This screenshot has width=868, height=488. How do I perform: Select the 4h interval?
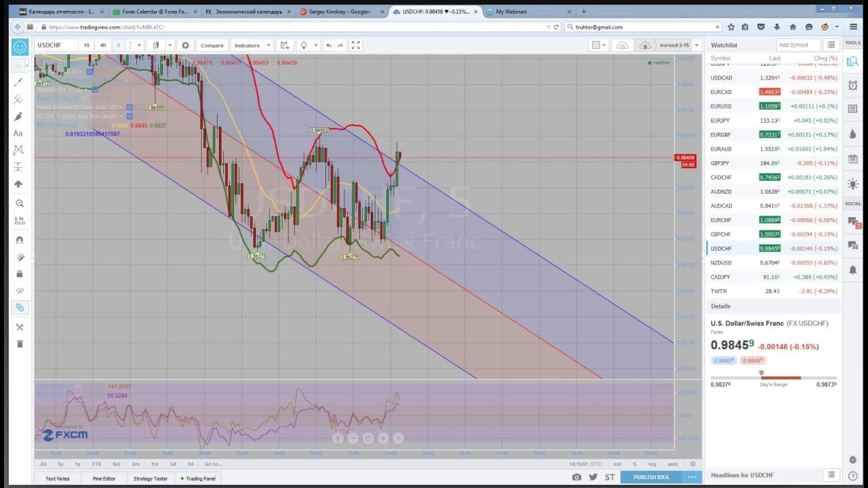pyautogui.click(x=102, y=45)
